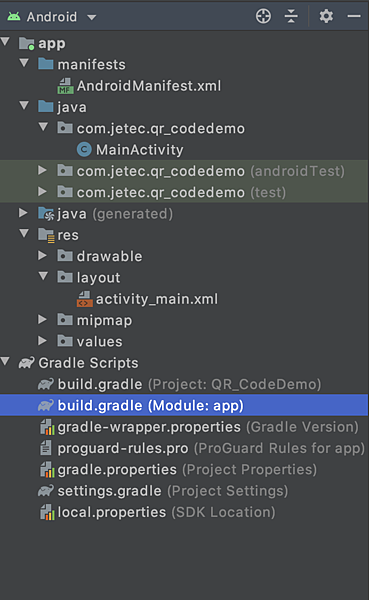Screen dimensions: 369x600
Task: Click the Gradle Scripts elephant icon
Action: [26, 363]
